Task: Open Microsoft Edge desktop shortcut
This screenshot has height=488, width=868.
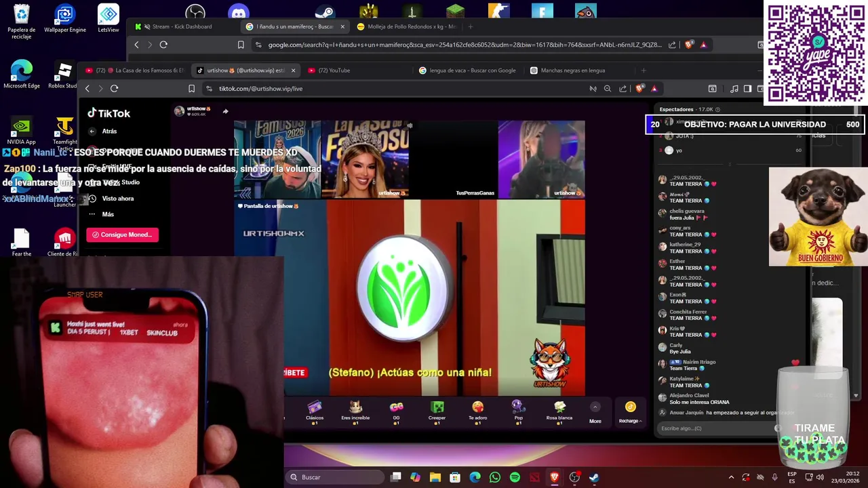Action: coord(22,75)
